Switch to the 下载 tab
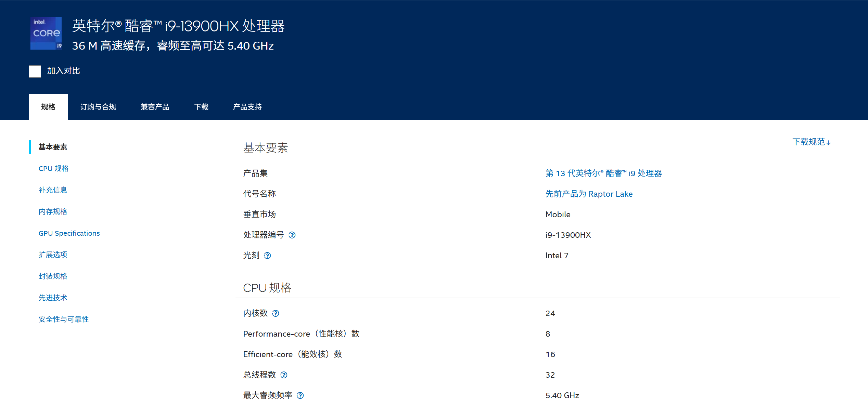 click(x=201, y=107)
